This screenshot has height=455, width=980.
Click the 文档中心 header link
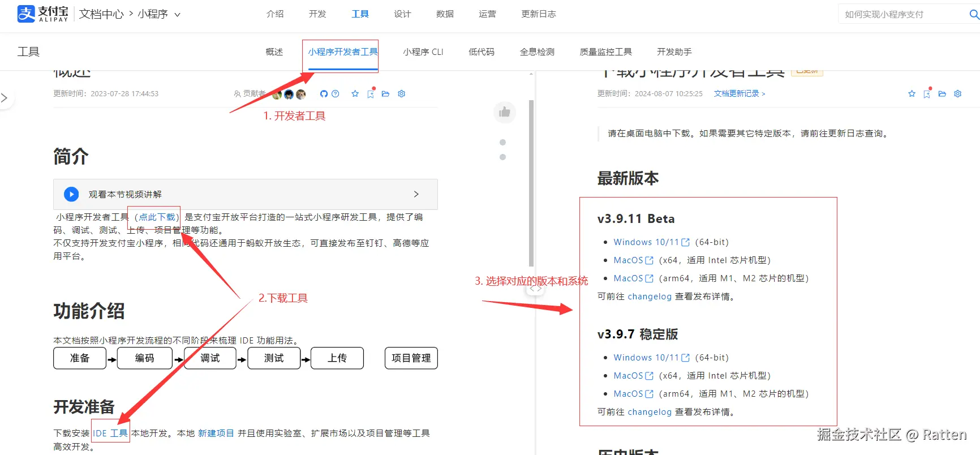pyautogui.click(x=101, y=14)
